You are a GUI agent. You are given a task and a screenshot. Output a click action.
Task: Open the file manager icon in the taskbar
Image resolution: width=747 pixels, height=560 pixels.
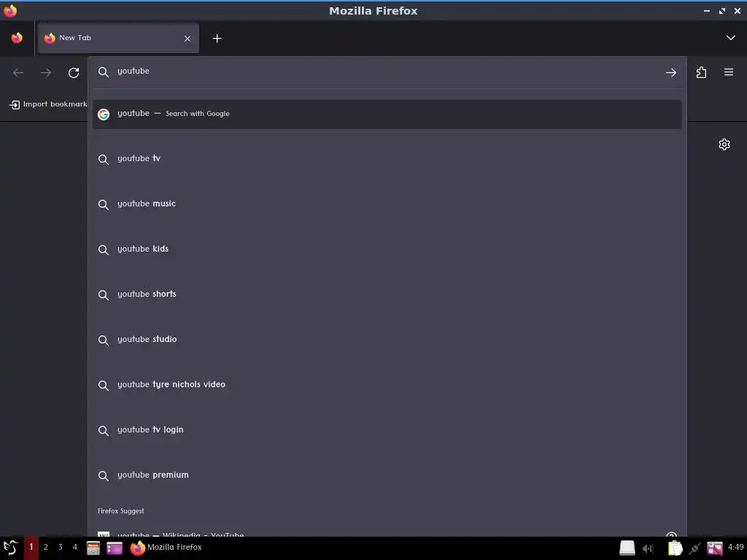[93, 548]
